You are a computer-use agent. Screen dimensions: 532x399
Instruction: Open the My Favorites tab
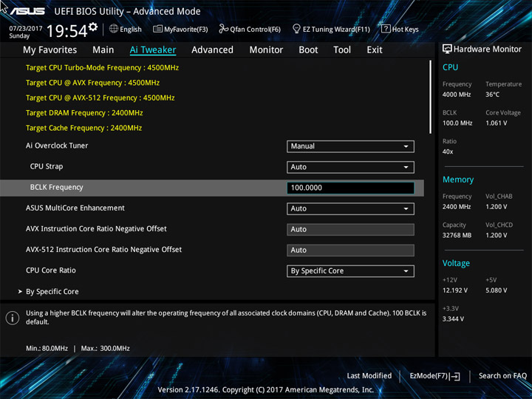pos(50,50)
